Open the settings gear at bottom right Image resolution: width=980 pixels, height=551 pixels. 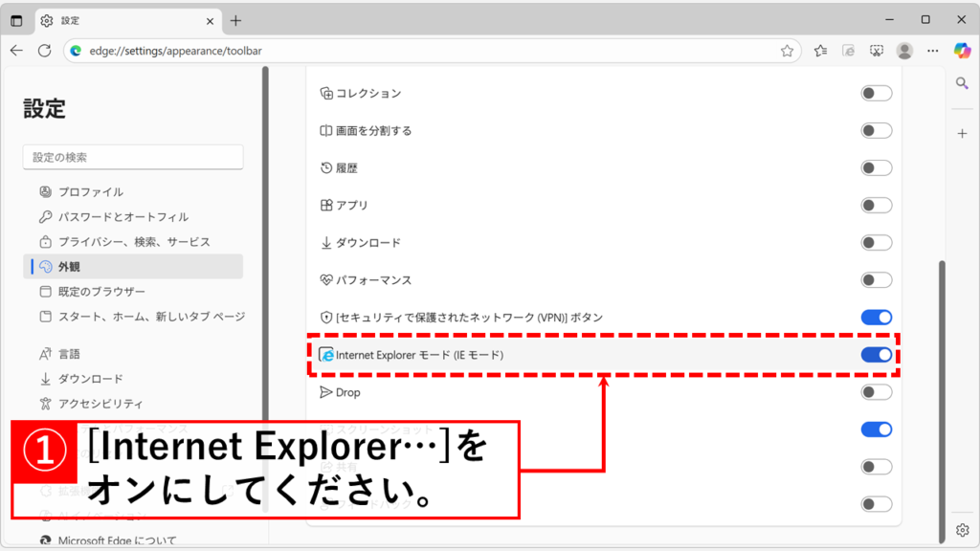pos(963,528)
